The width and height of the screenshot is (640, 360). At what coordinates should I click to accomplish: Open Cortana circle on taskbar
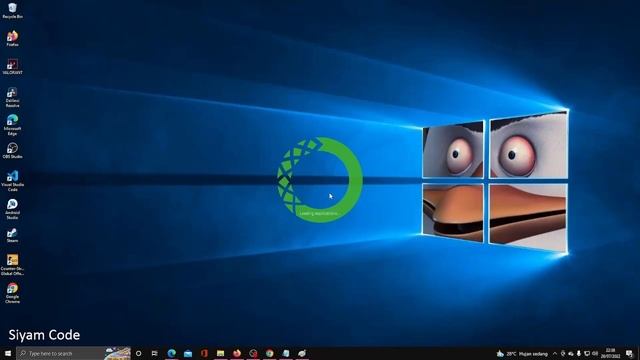(139, 353)
